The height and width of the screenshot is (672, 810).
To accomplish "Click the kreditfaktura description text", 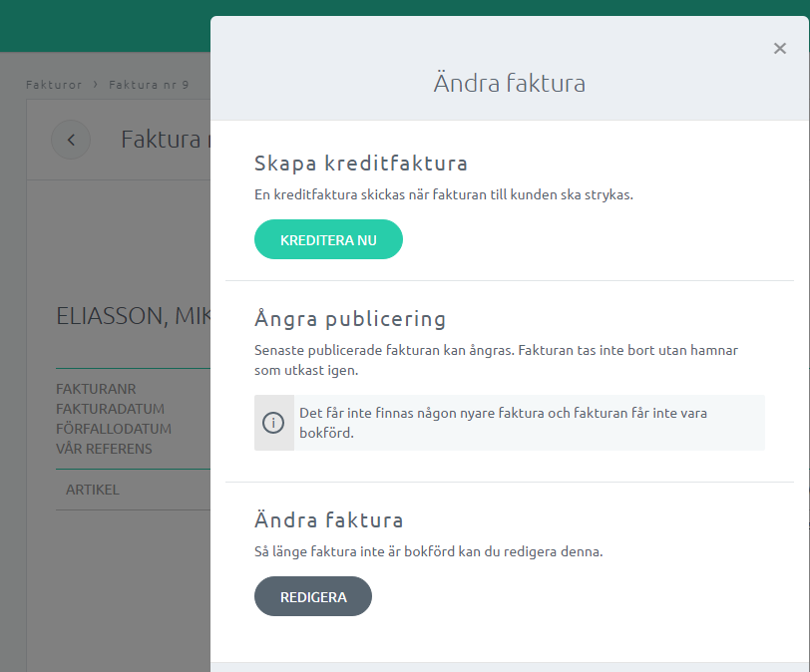I will tap(443, 195).
